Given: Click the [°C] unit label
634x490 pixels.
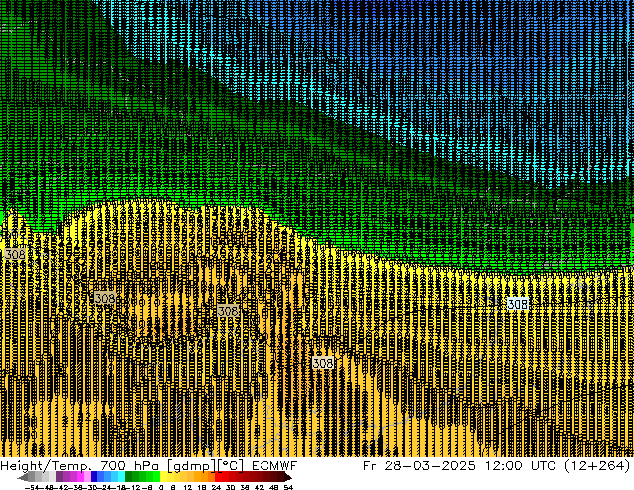Looking at the screenshot, I should [231, 466].
